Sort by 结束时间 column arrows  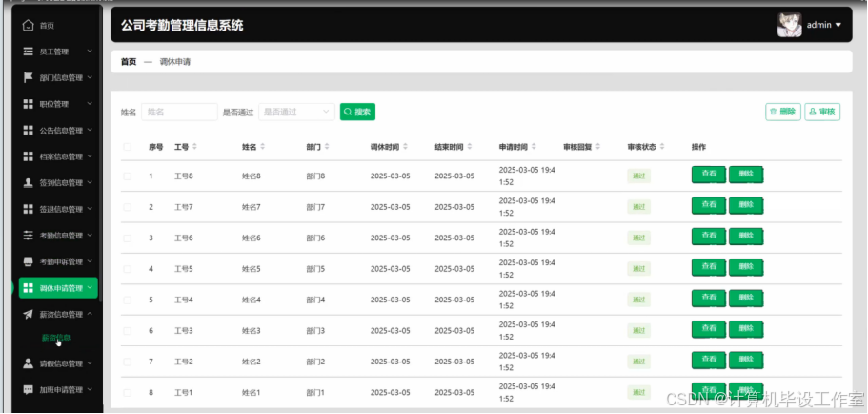tap(470, 147)
